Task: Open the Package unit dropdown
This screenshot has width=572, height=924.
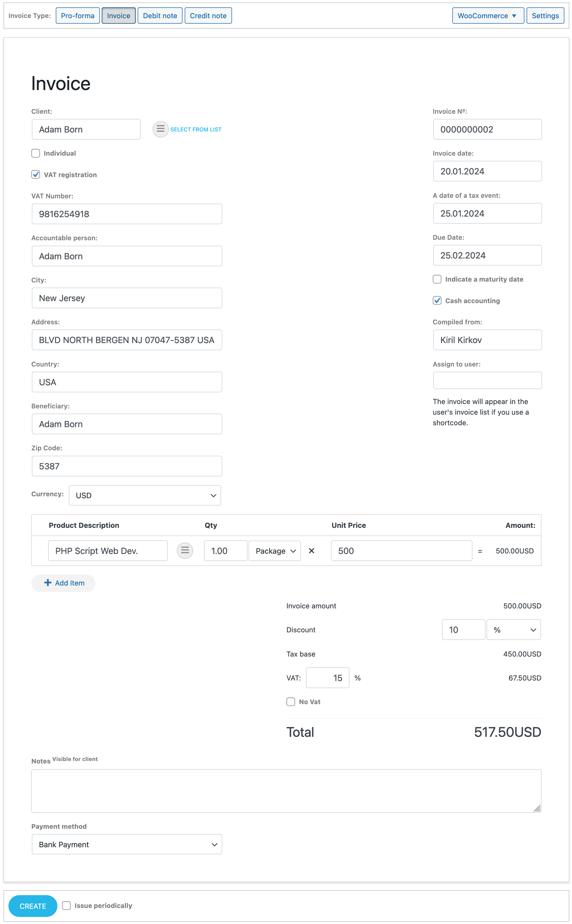Action: [274, 551]
